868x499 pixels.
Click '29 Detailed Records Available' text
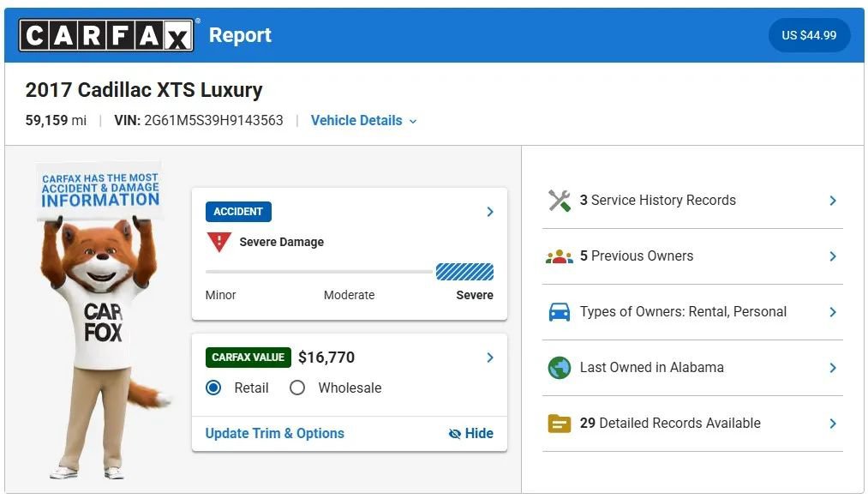[x=670, y=424]
